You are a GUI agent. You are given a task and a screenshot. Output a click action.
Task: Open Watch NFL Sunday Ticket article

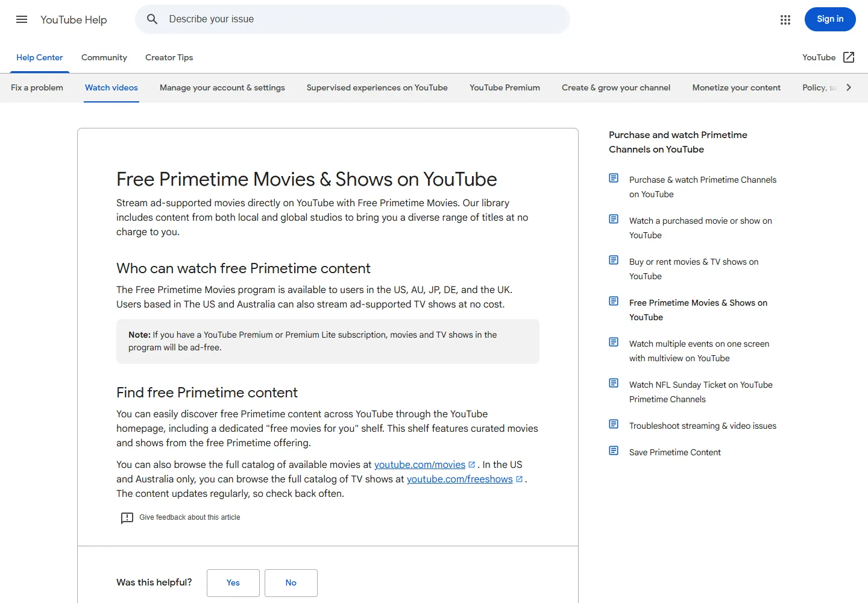click(701, 392)
